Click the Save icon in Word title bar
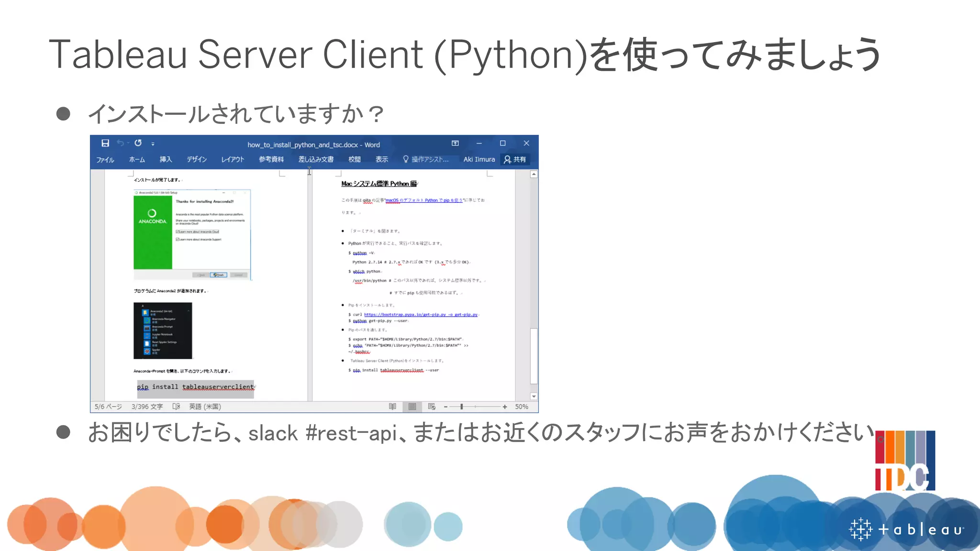The width and height of the screenshot is (980, 551). pyautogui.click(x=105, y=143)
